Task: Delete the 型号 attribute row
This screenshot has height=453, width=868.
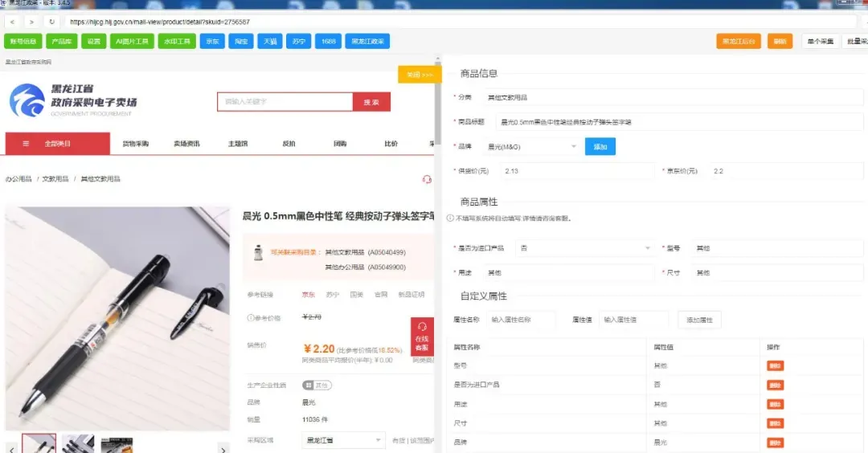Action: (x=775, y=365)
